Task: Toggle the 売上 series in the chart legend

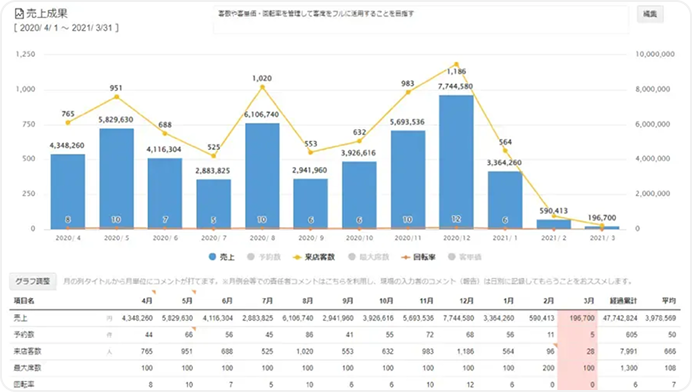Action: tap(222, 257)
